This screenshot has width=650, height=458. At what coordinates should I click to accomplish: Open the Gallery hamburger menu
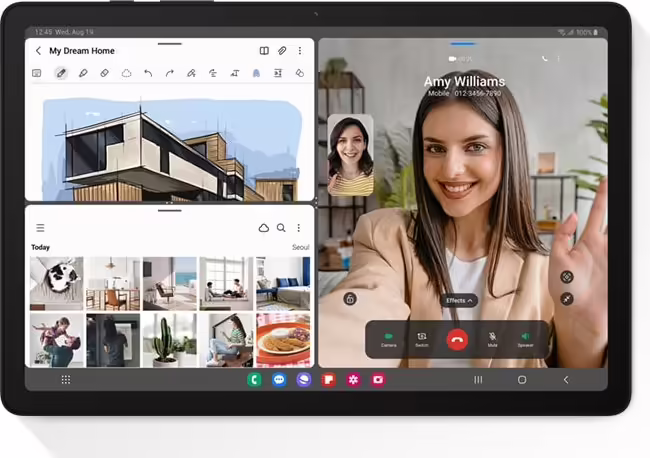tap(40, 228)
